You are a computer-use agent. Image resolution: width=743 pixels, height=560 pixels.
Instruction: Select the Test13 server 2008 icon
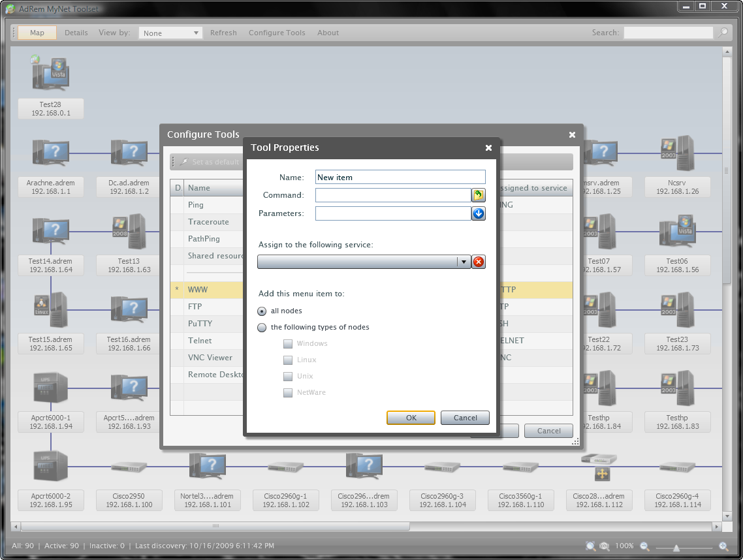[x=129, y=231]
